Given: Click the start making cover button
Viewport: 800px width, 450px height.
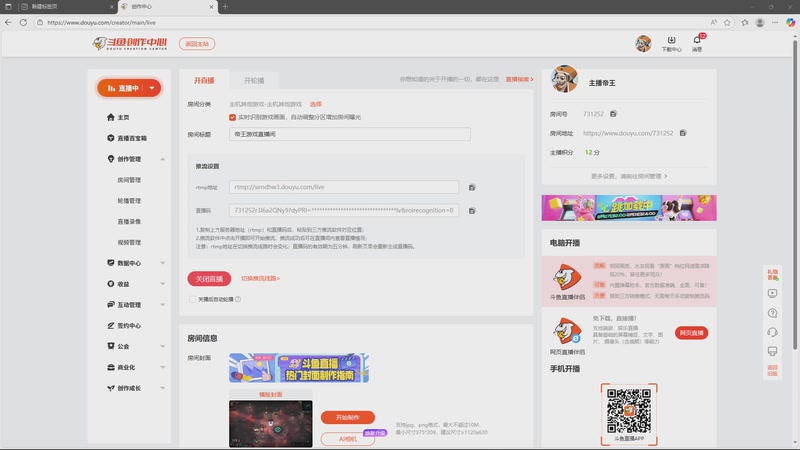Looking at the screenshot, I should (x=347, y=417).
